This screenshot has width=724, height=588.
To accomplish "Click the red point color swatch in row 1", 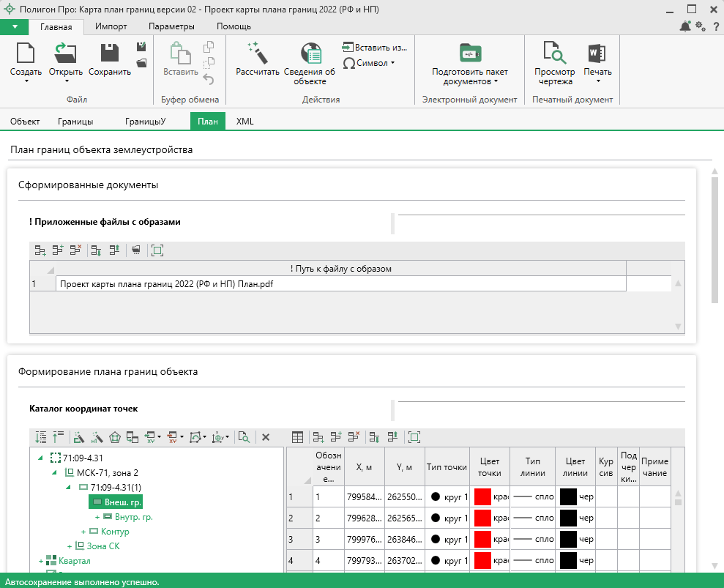I will [483, 497].
